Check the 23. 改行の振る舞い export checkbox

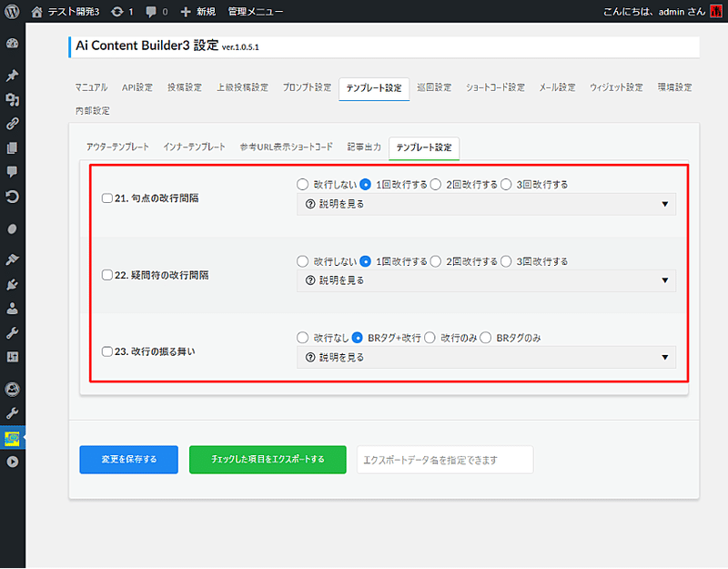pyautogui.click(x=107, y=351)
